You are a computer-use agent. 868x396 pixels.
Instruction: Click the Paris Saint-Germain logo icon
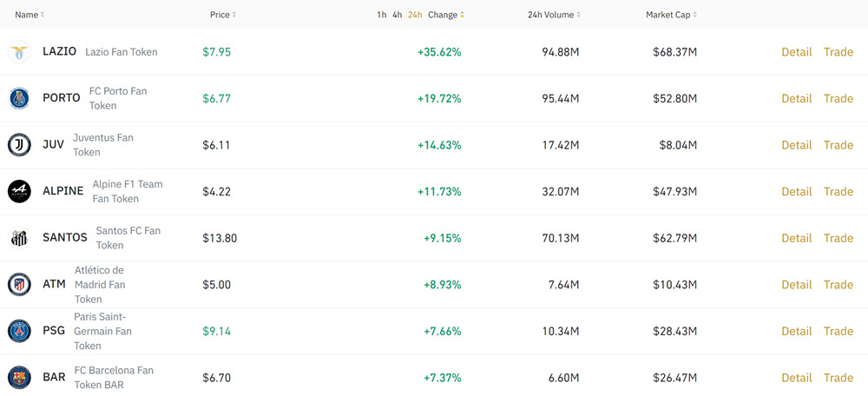click(19, 331)
